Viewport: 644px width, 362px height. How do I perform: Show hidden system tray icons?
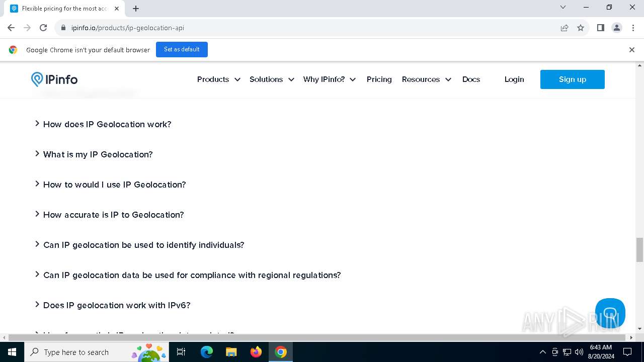click(542, 352)
